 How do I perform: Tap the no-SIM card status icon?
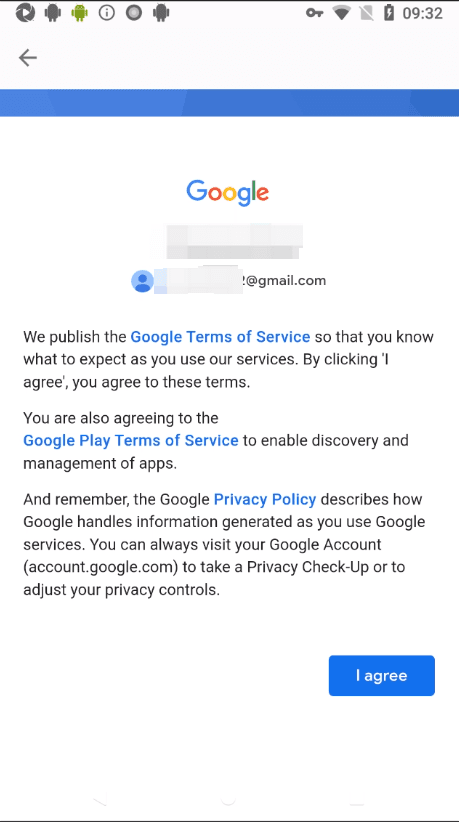(367, 13)
